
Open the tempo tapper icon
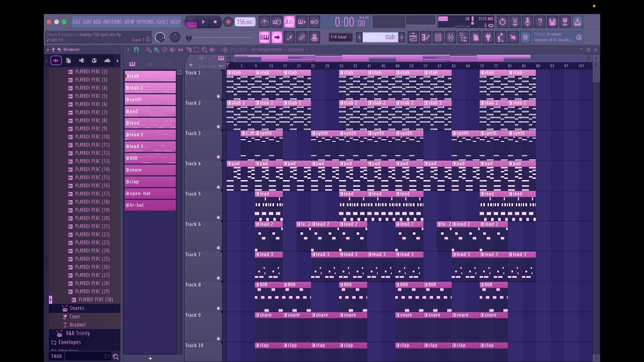tap(501, 37)
